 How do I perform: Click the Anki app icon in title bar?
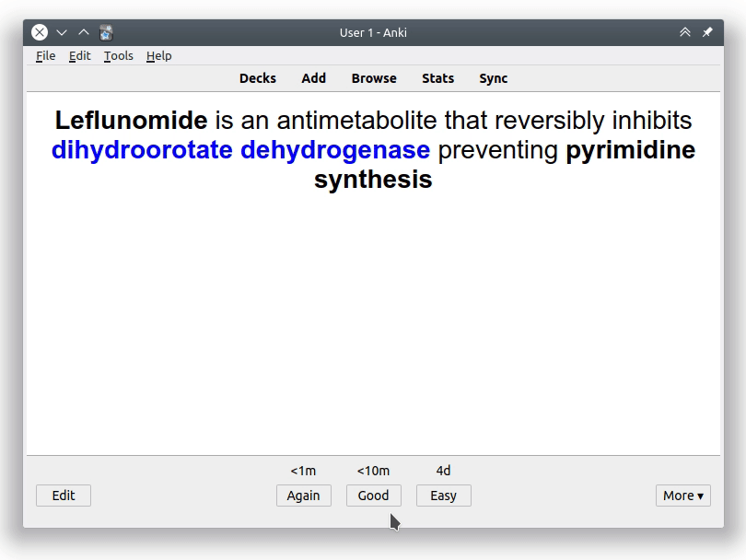[106, 32]
